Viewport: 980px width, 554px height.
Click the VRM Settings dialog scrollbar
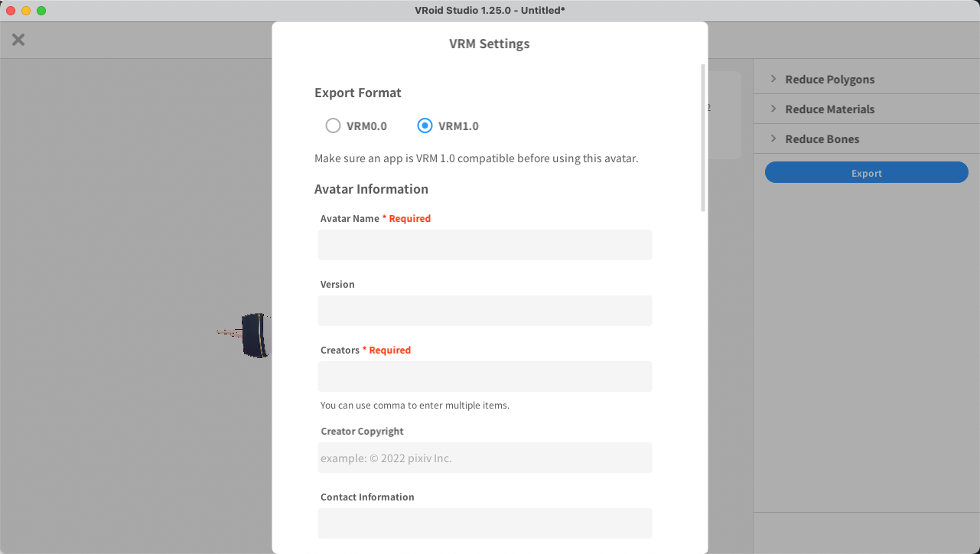[703, 138]
